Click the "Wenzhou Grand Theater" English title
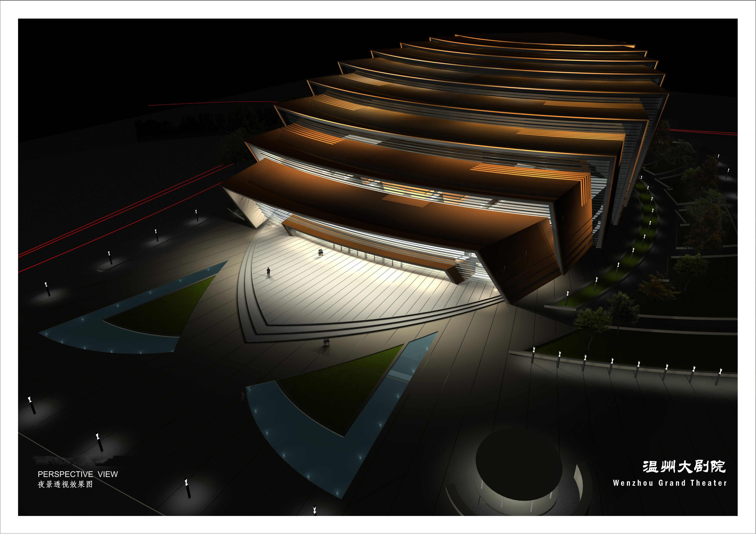Image resolution: width=756 pixels, height=534 pixels. [670, 483]
